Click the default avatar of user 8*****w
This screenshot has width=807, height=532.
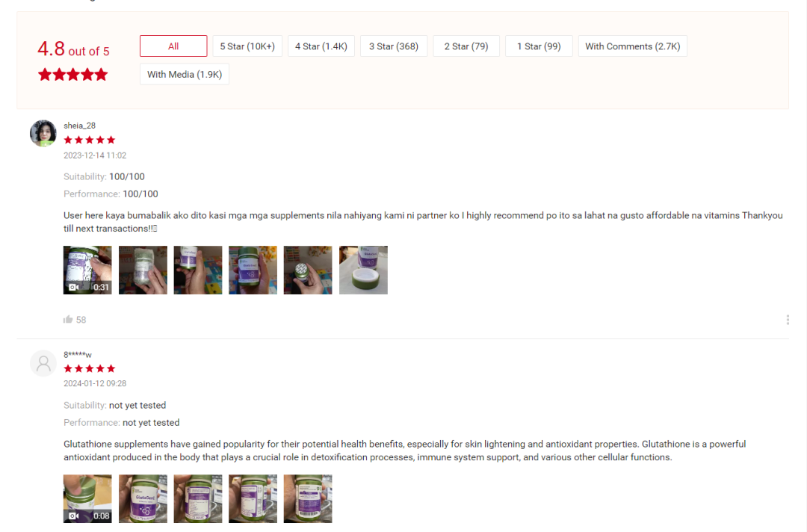click(x=43, y=363)
